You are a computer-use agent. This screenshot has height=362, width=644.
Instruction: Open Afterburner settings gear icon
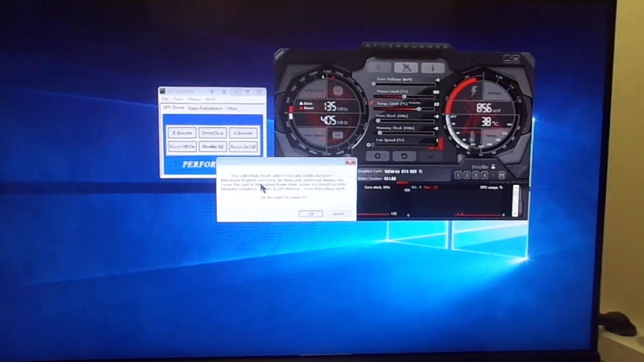[x=378, y=156]
